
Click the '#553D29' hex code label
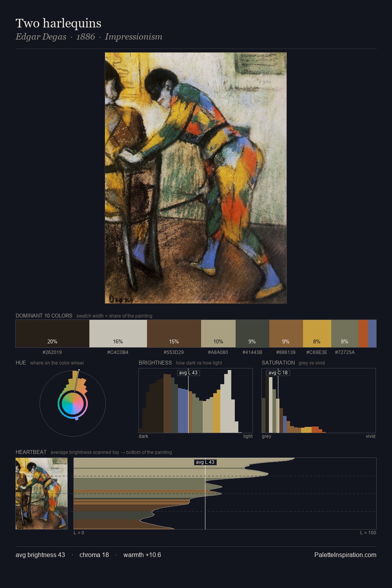pyautogui.click(x=174, y=352)
